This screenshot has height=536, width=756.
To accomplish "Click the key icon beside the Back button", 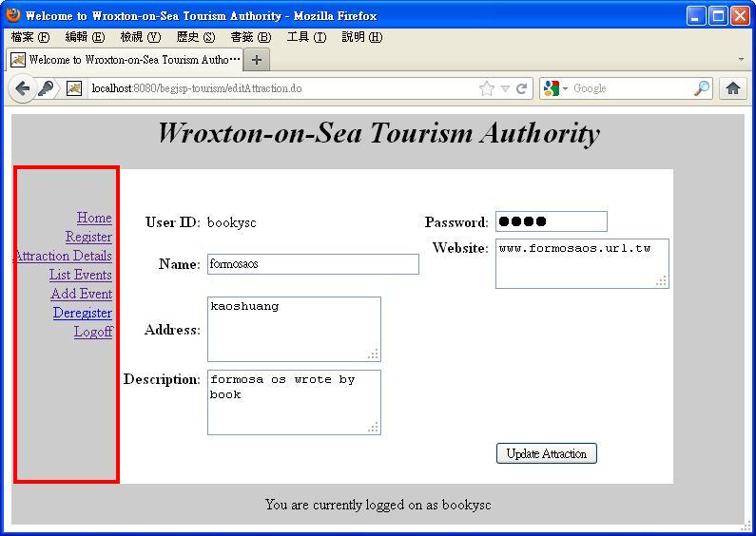I will (46, 88).
